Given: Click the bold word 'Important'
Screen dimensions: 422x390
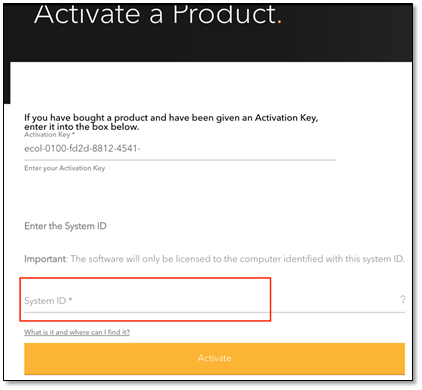Looking at the screenshot, I should coord(45,259).
